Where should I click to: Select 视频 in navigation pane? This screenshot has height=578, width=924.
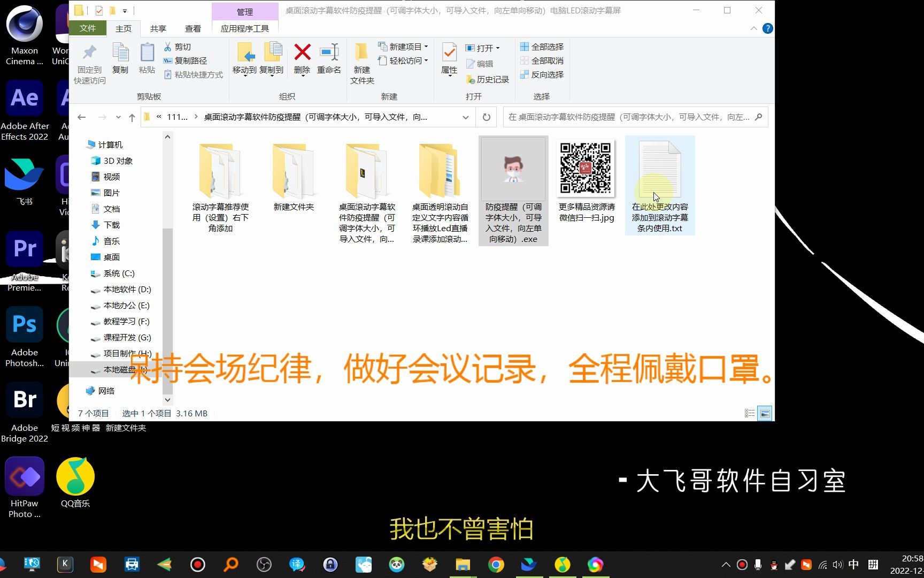coord(106,177)
